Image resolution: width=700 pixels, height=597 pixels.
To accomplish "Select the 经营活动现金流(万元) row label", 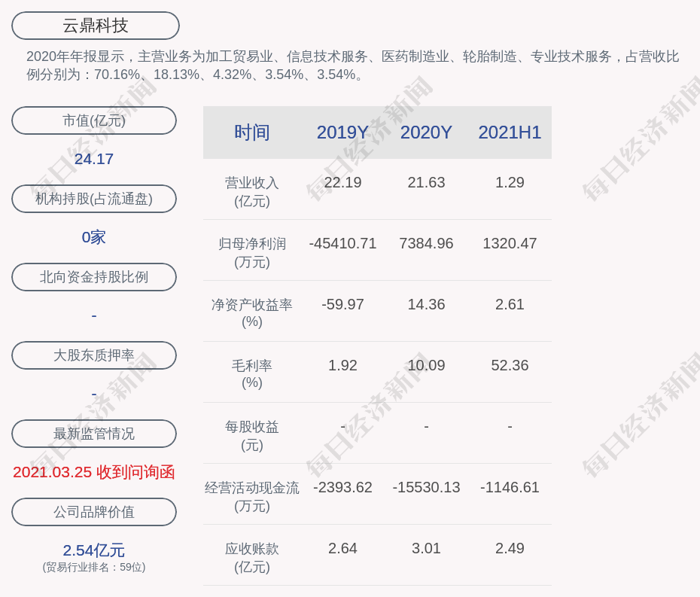I will point(252,497).
